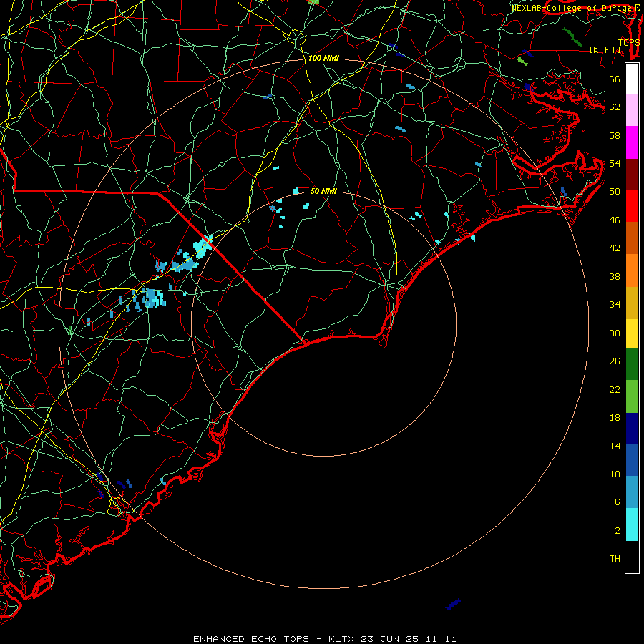Click the legend value 30
The height and width of the screenshot is (644, 644).
tap(615, 333)
